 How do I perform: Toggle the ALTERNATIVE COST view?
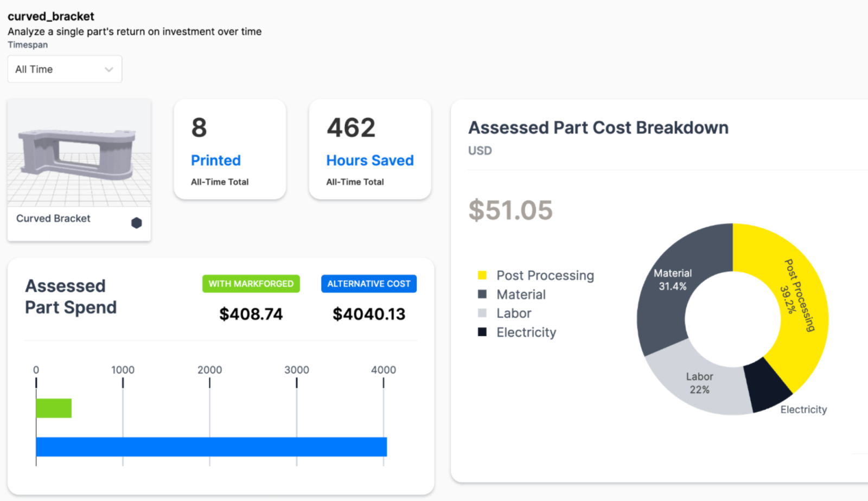(368, 283)
